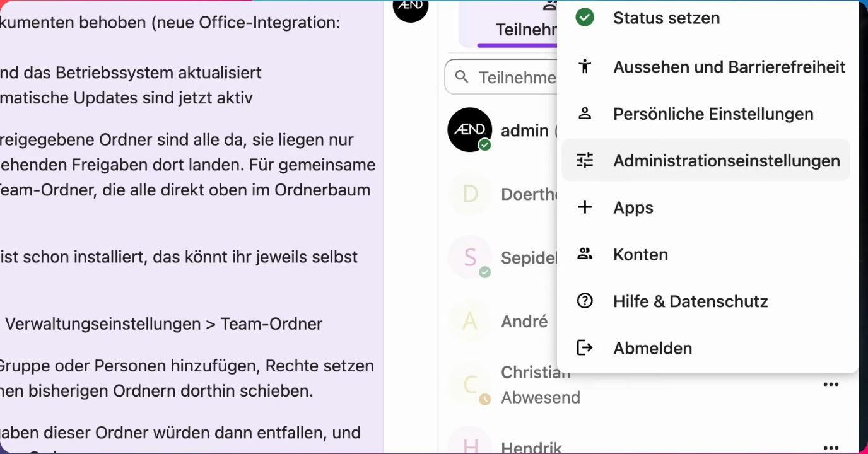Open Administrationseinstellungen from the user menu
868x454 pixels.
(705, 161)
